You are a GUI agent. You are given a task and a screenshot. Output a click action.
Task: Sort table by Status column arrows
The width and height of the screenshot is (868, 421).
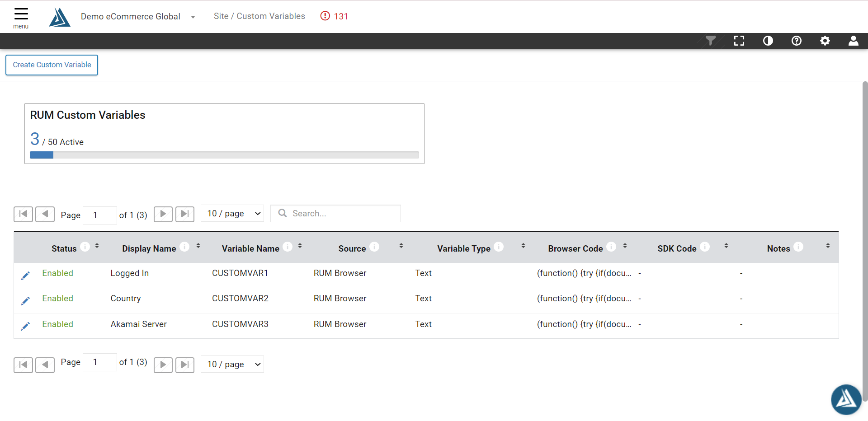coord(97,246)
